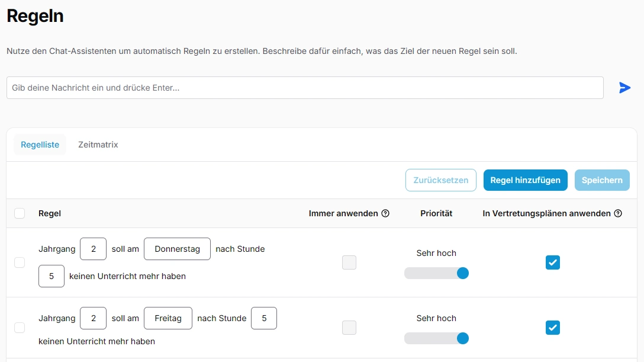The height and width of the screenshot is (362, 644).
Task: Uncheck Vertretungsplänen checkbox for Freitag rule
Action: (552, 328)
